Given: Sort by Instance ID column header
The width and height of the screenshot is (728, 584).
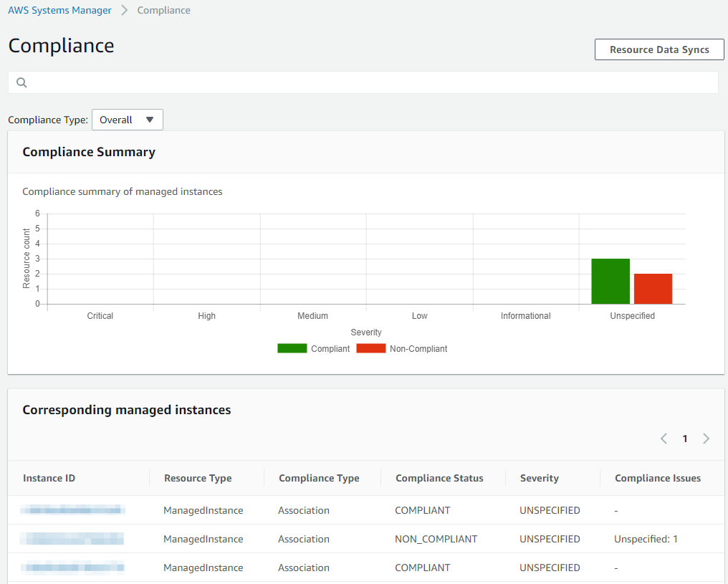Looking at the screenshot, I should 49,478.
